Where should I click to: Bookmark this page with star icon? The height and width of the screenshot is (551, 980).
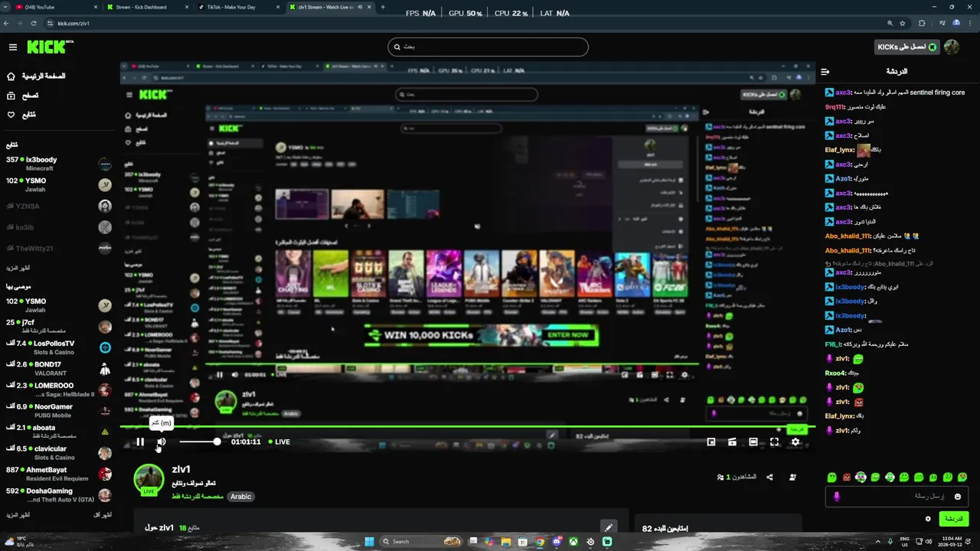902,23
